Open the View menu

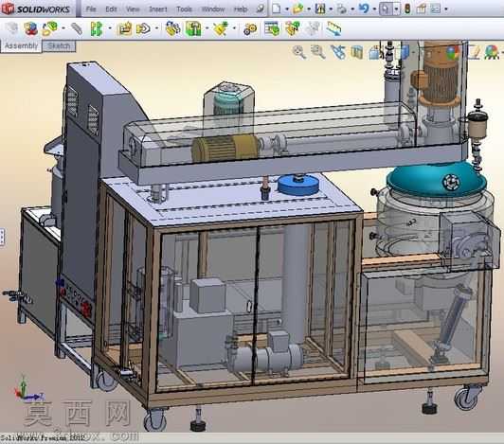pos(133,9)
